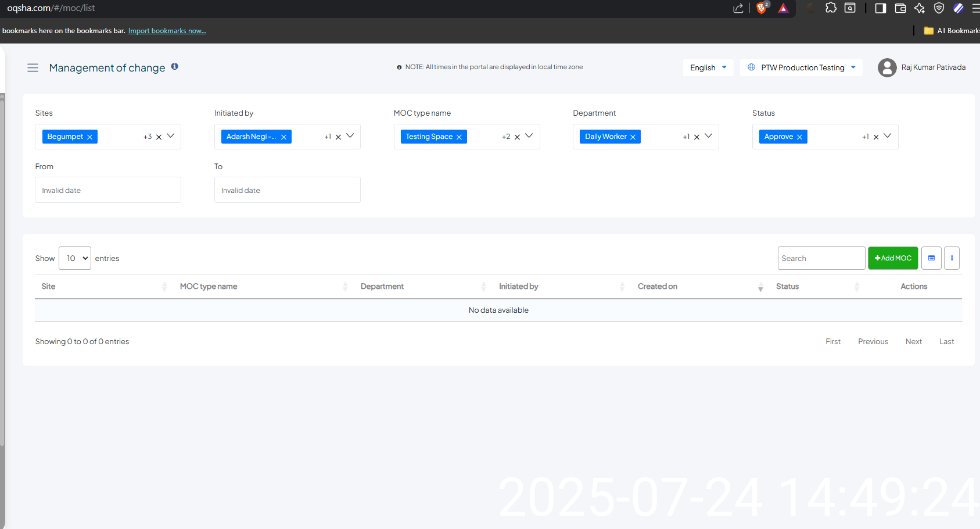The height and width of the screenshot is (529, 980).
Task: Remove the Begumpet site filter tag
Action: click(90, 137)
